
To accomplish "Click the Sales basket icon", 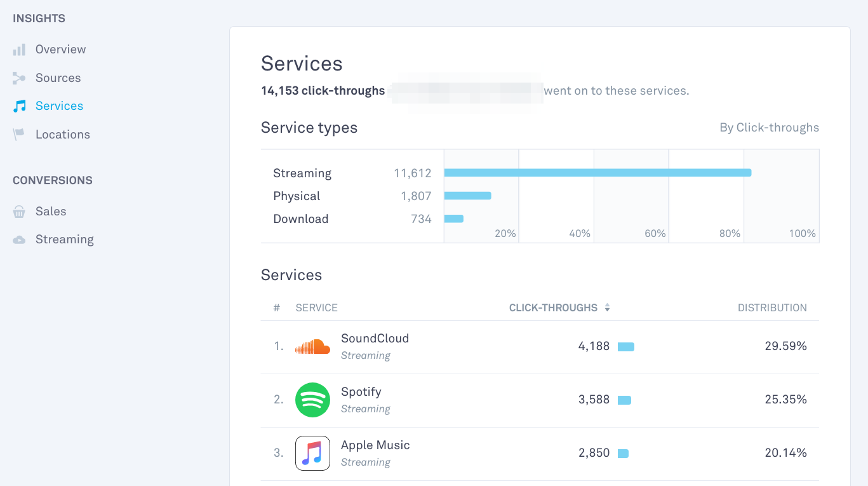I will [19, 212].
